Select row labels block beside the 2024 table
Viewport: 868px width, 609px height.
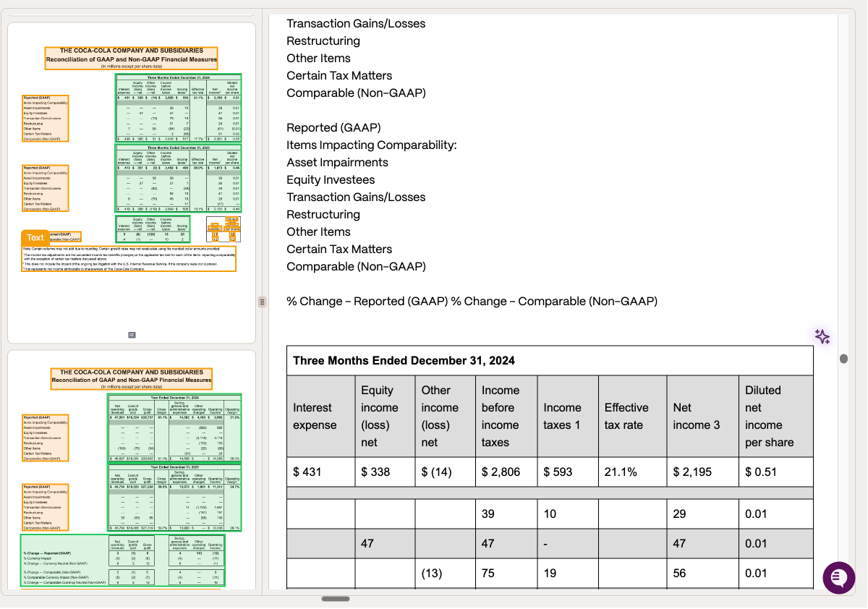tap(46, 118)
